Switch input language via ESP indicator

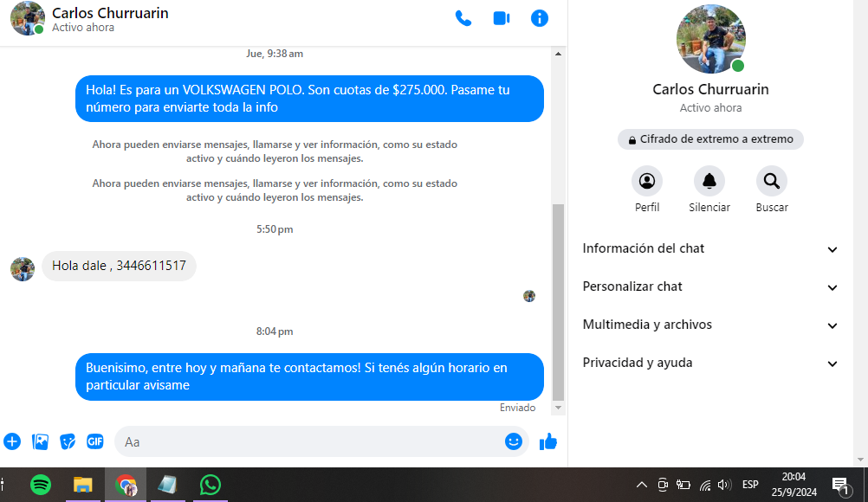(750, 485)
